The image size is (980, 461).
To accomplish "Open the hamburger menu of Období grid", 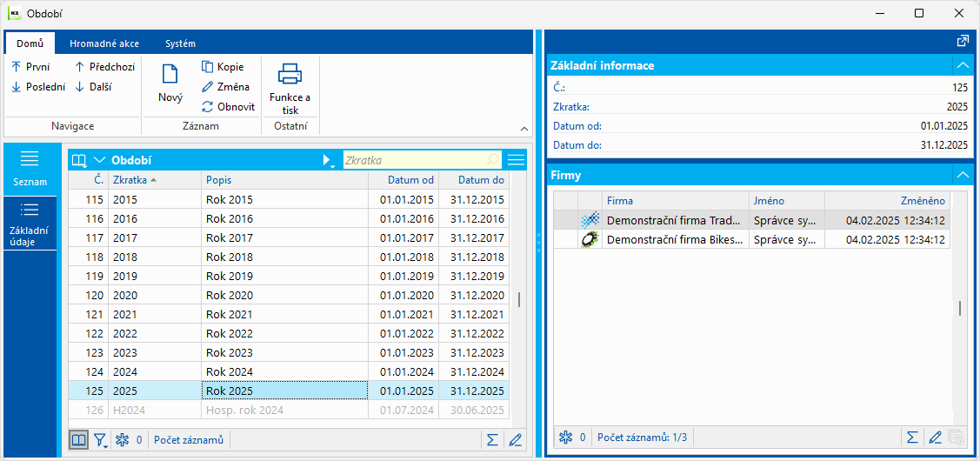I will 517,160.
